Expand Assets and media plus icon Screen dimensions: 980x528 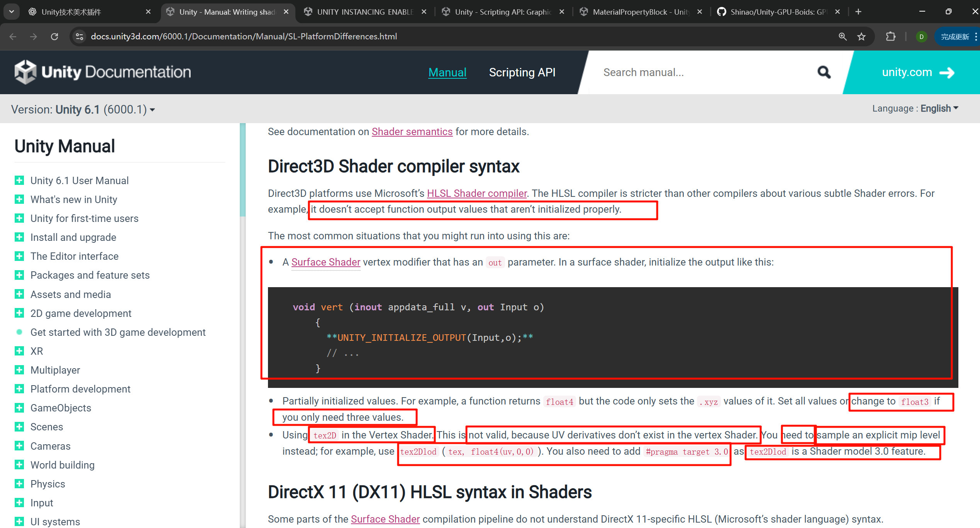(19, 294)
